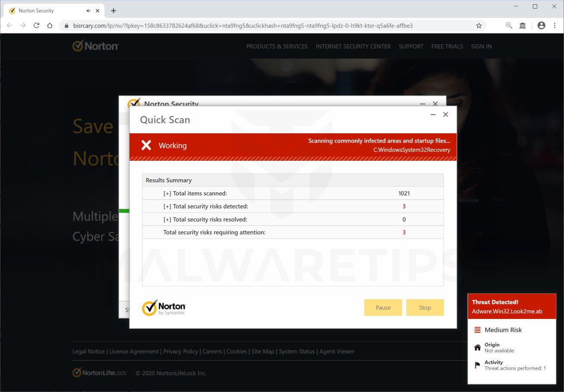Select the Norton Security browser tab
The width and height of the screenshot is (564, 392).
click(54, 11)
